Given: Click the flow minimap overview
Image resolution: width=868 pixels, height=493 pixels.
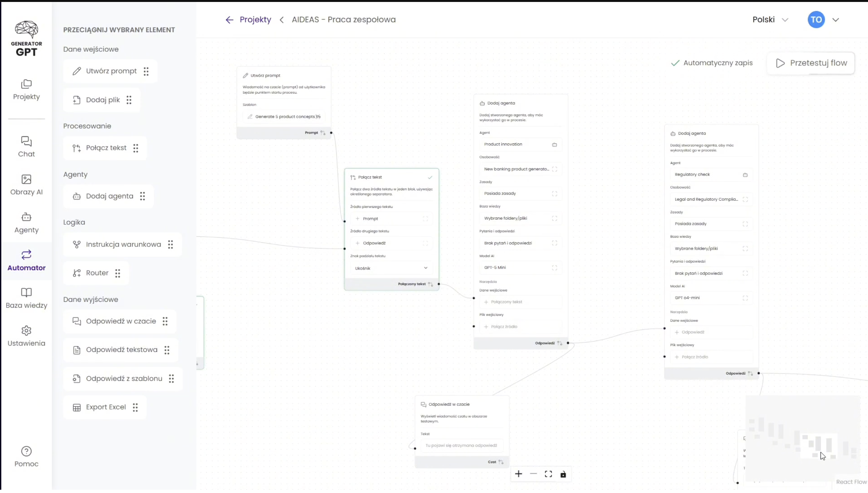Looking at the screenshot, I should pos(802,438).
